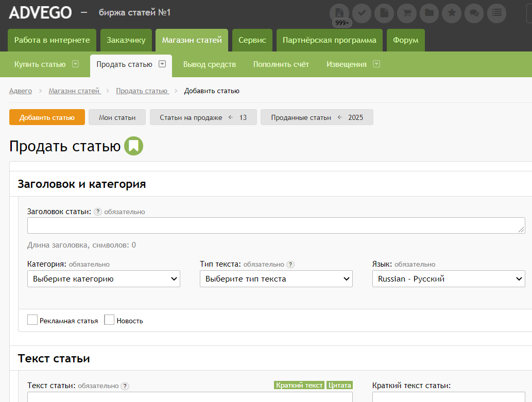Open the Сервис tab
532x402 pixels.
pyautogui.click(x=252, y=40)
